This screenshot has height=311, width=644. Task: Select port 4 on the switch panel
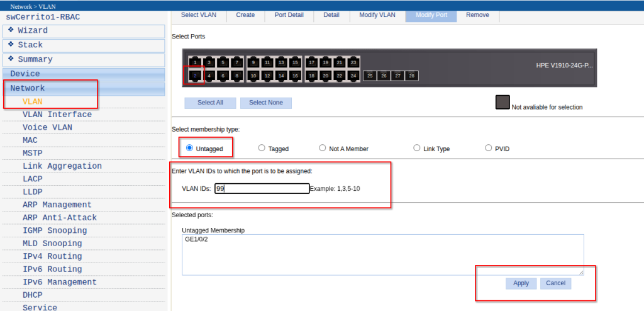pyautogui.click(x=209, y=76)
